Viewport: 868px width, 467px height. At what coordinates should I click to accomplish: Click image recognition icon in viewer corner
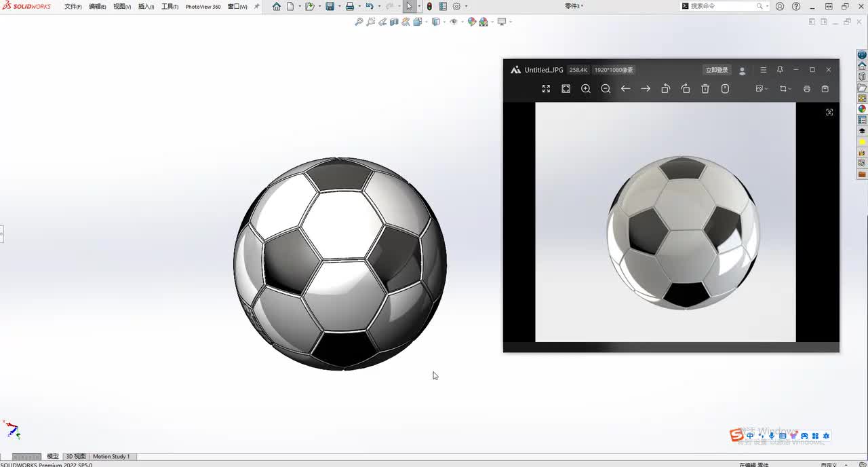pos(829,112)
